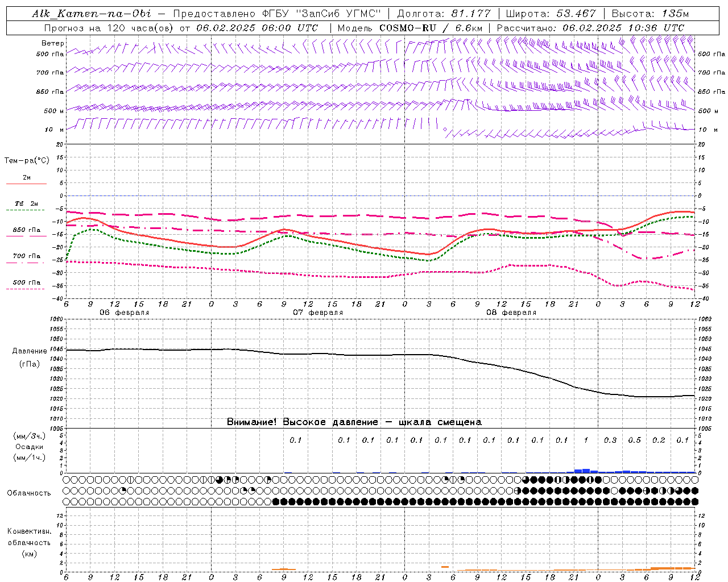Click 1045 on the left pressure axis
The width and height of the screenshot is (728, 582).
[56, 349]
